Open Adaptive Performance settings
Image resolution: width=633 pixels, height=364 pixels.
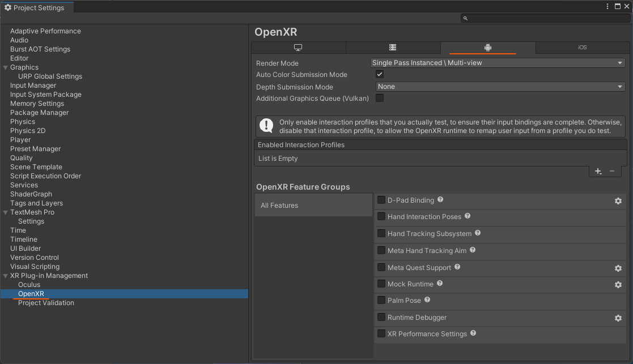45,31
